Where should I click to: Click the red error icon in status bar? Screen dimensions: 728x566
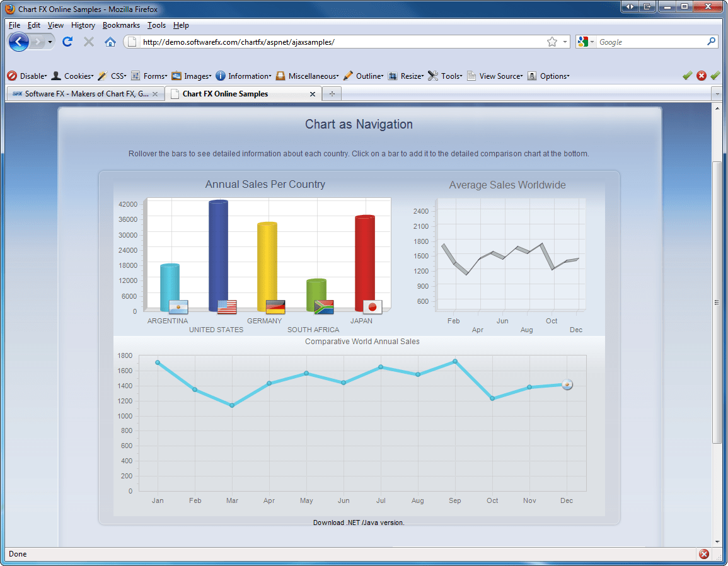[704, 554]
